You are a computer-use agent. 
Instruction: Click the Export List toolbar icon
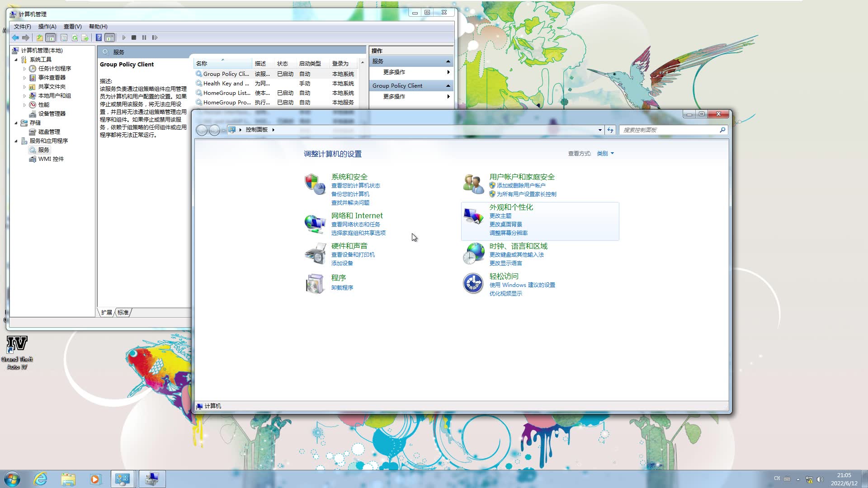click(85, 38)
